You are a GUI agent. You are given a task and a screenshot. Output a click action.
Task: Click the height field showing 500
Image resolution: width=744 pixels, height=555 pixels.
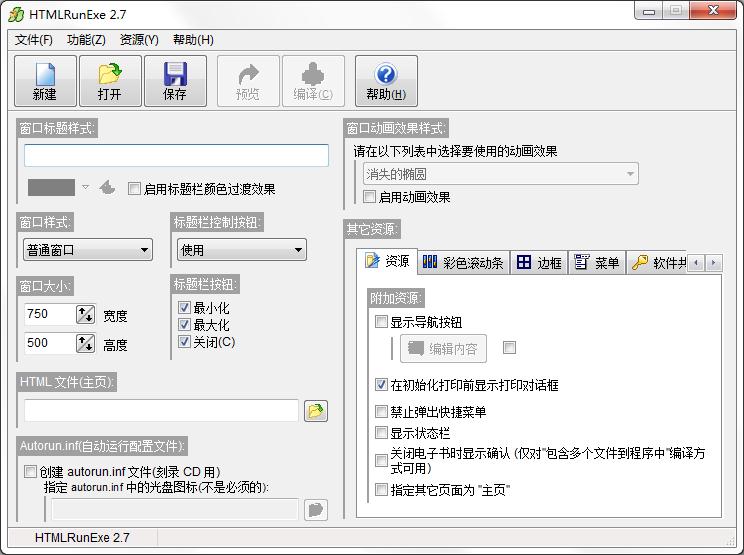click(50, 343)
